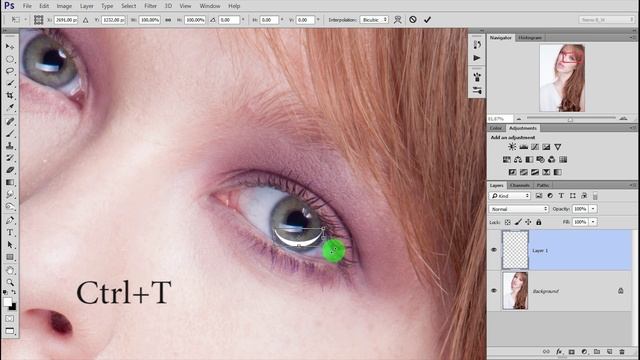This screenshot has height=360, width=640.
Task: Open the Window menu
Action: click(210, 6)
